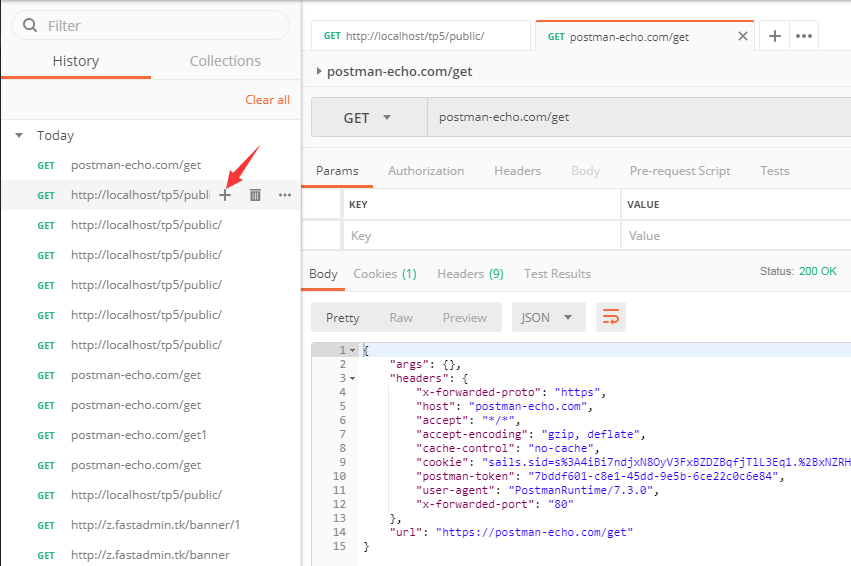The width and height of the screenshot is (851, 566).
Task: Open the Authorization tab
Action: [426, 171]
